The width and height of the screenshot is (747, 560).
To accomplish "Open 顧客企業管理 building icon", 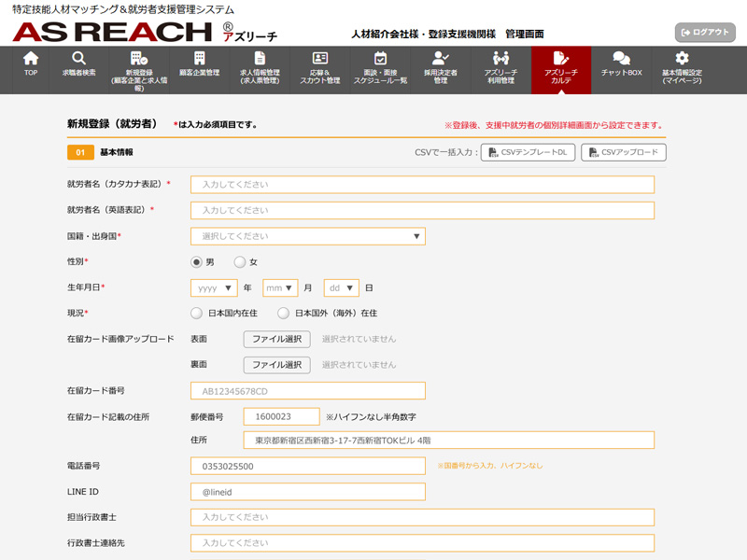I will coord(199,58).
